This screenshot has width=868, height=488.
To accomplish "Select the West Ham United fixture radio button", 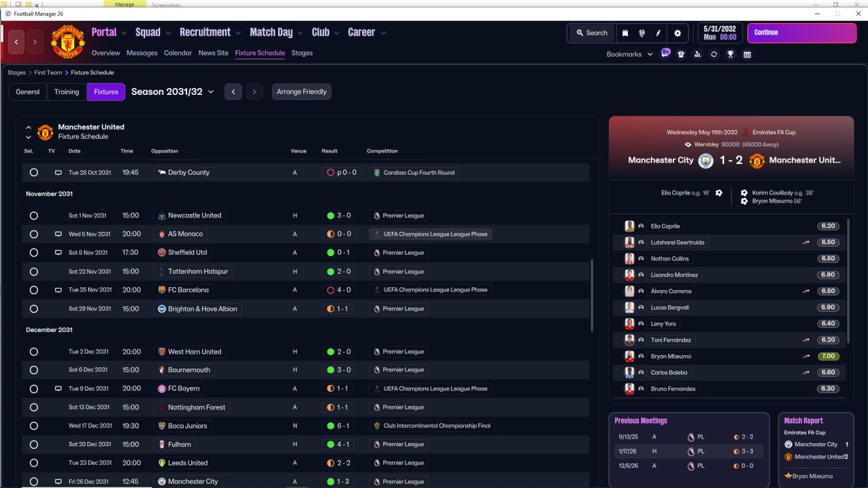I will tap(34, 352).
